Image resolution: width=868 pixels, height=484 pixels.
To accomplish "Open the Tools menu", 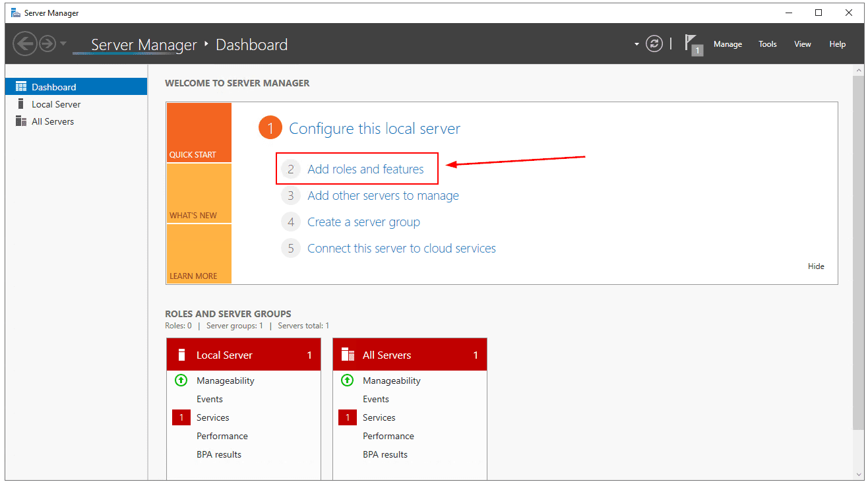I will [768, 44].
